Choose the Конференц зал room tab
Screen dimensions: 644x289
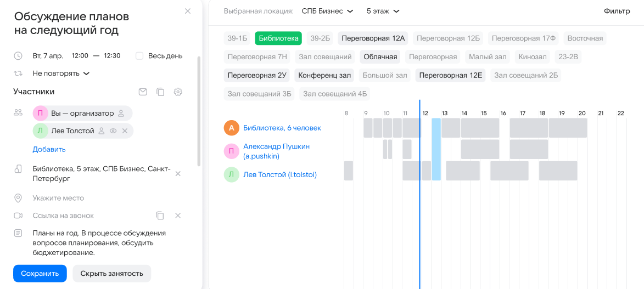(x=324, y=75)
